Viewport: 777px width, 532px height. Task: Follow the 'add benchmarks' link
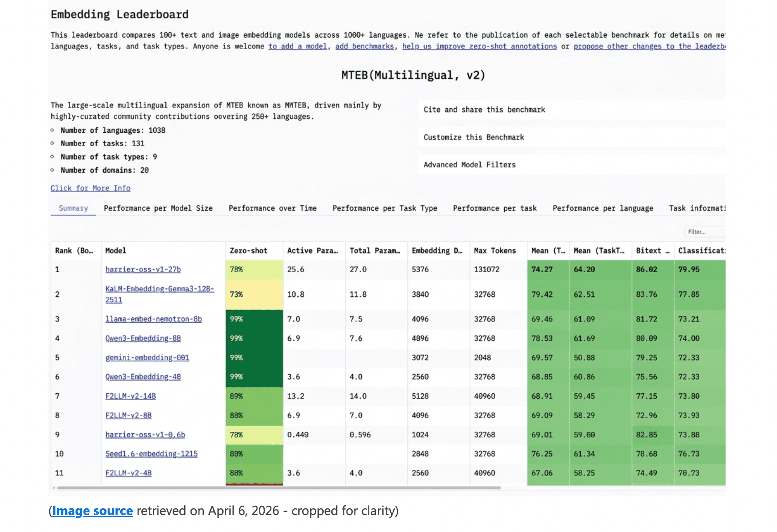pyautogui.click(x=364, y=46)
